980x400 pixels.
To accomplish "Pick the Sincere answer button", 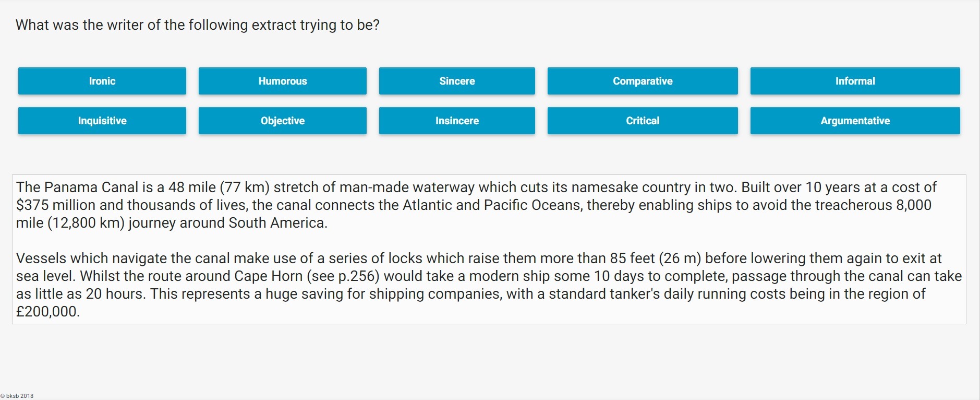I will click(457, 81).
